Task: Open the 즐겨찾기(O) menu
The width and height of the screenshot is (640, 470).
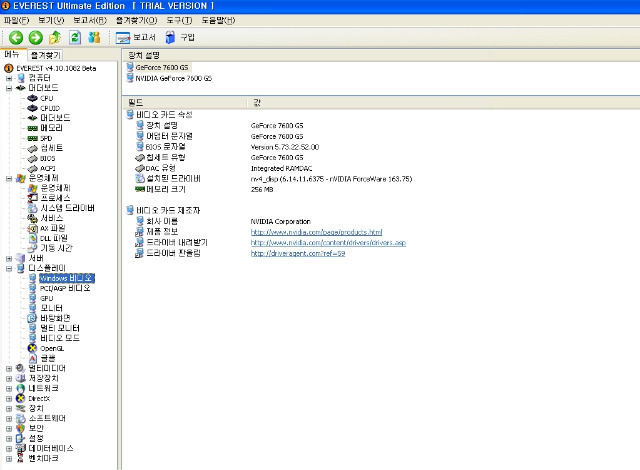Action: 136,20
